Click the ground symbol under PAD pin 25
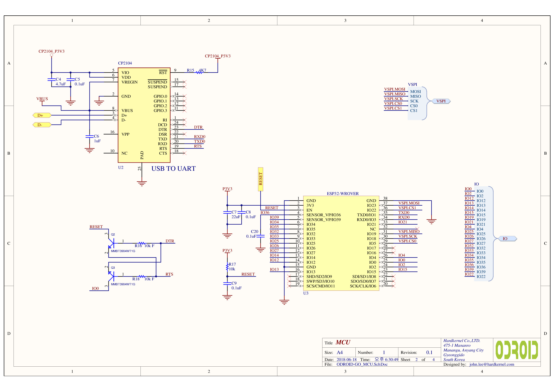555x392 pixels. pyautogui.click(x=142, y=183)
